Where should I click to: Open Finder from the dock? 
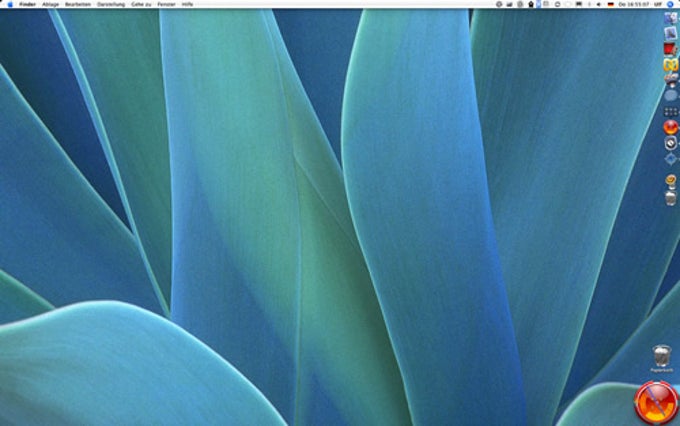click(670, 18)
